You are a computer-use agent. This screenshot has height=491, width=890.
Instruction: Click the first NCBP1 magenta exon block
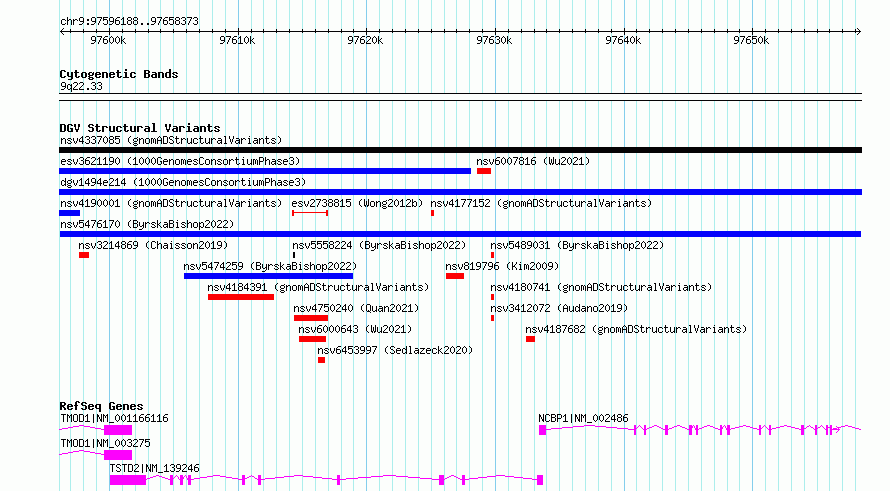pos(543,430)
